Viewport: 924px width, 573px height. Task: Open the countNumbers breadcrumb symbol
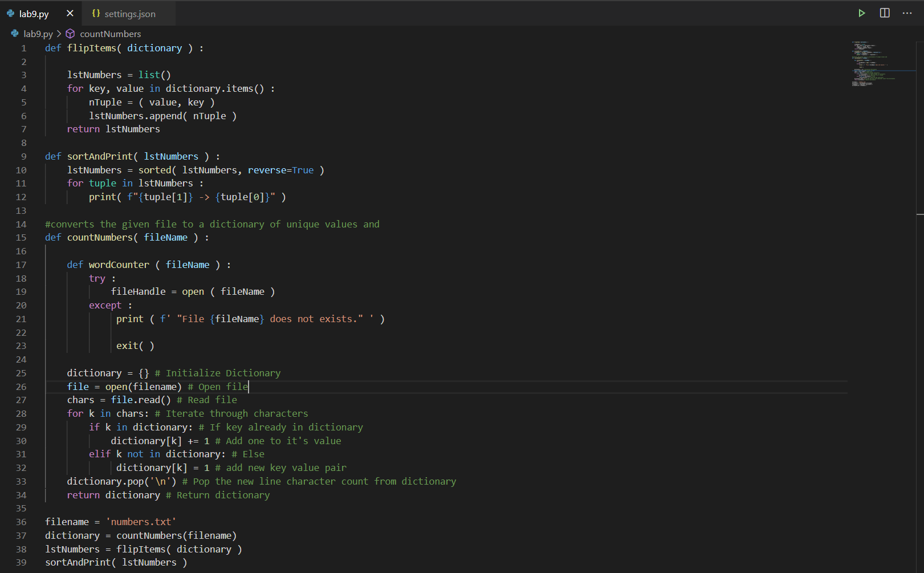(110, 34)
